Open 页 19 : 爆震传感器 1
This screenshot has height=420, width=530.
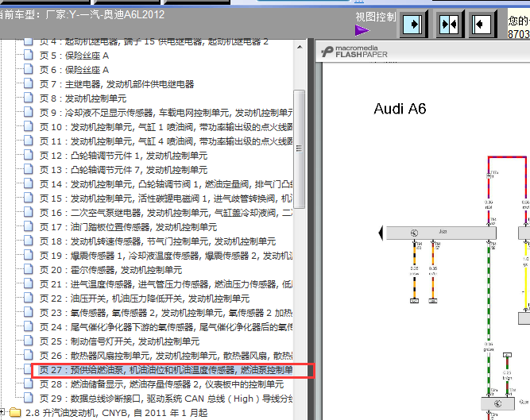(166, 256)
